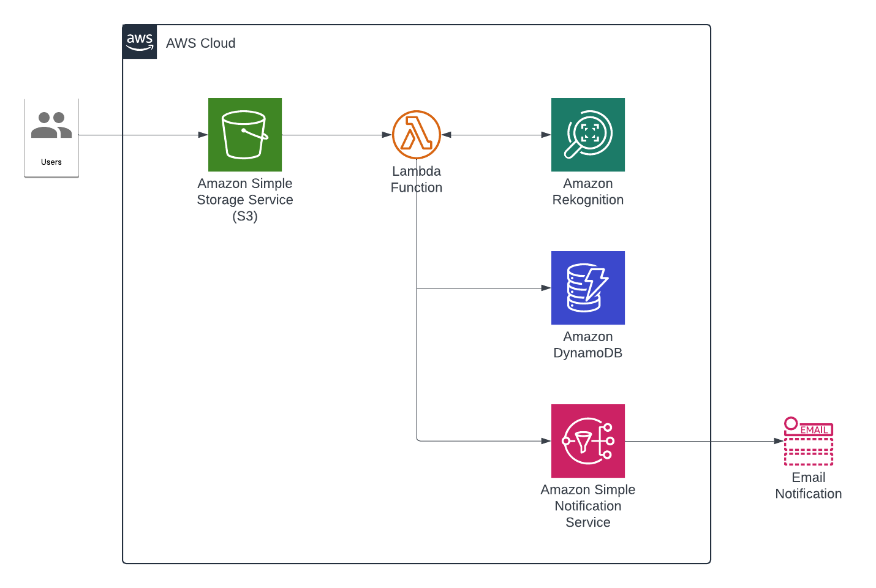Select the 'Amazon Rekognition' label

click(x=588, y=192)
